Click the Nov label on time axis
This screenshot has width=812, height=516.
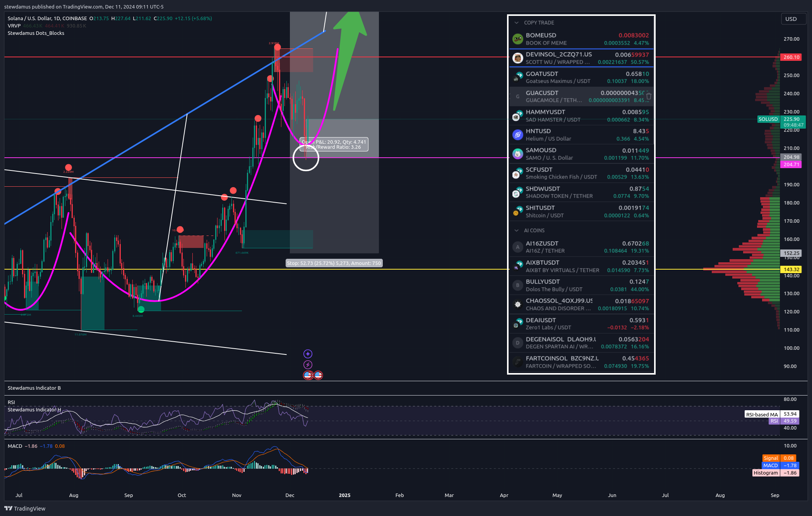point(236,495)
